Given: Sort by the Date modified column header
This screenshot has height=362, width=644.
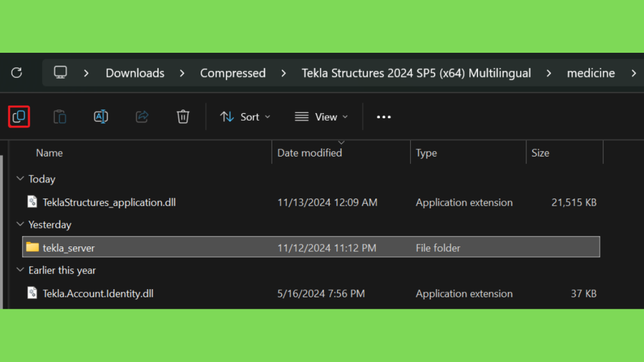Looking at the screenshot, I should (x=309, y=153).
